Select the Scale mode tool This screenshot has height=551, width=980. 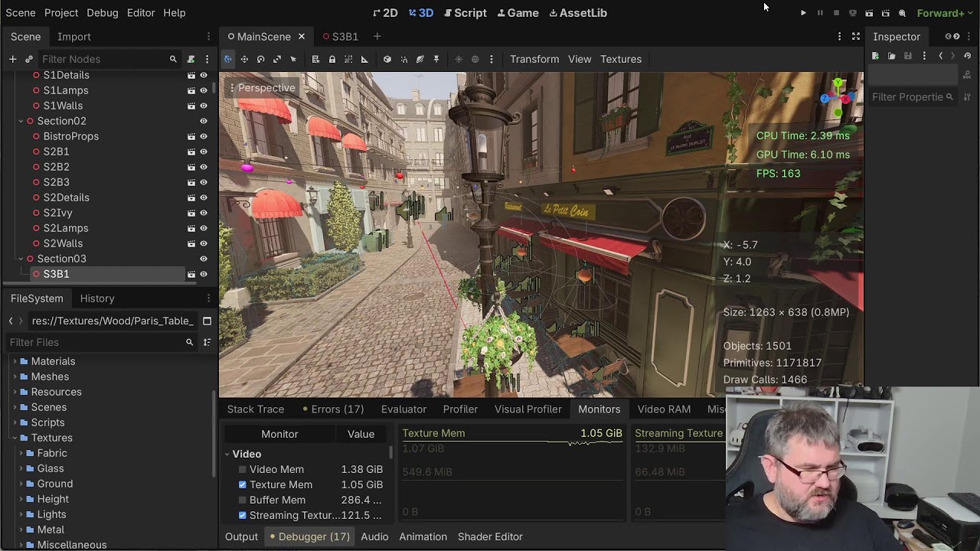[x=276, y=59]
